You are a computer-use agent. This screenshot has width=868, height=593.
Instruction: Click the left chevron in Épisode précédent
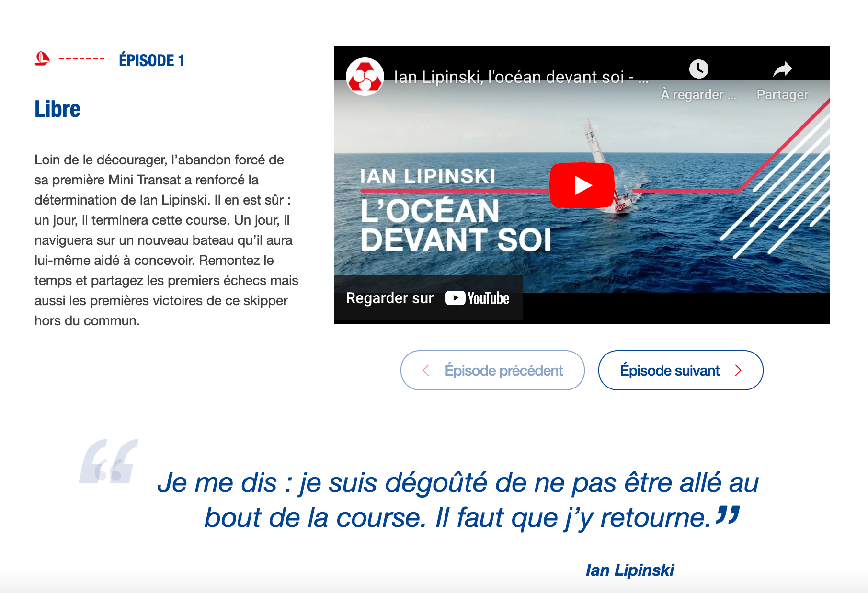click(426, 370)
